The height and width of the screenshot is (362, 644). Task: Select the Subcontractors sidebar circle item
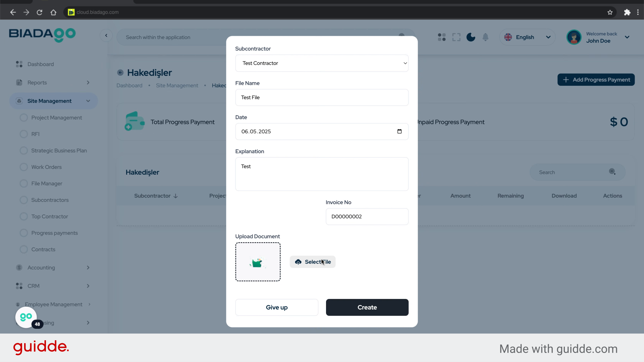(24, 200)
